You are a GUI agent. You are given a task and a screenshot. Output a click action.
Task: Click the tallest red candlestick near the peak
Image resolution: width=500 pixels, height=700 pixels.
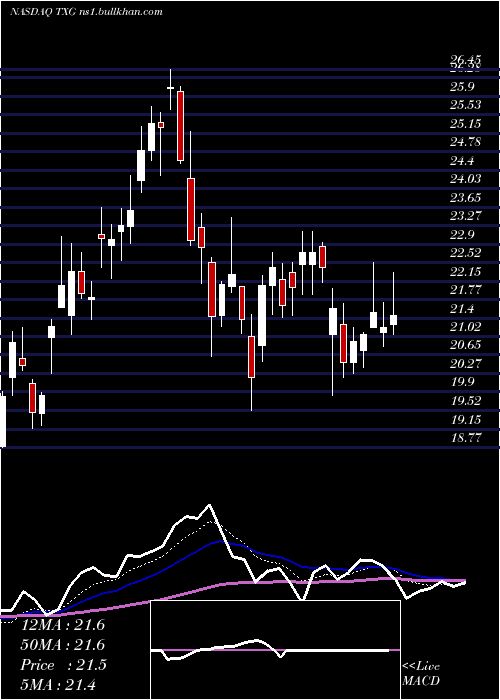180,126
